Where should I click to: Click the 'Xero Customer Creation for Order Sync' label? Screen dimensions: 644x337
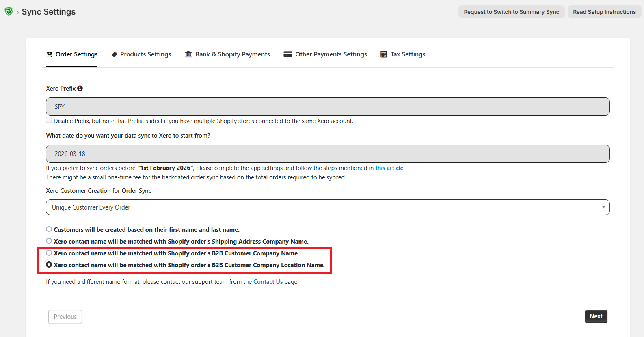(x=99, y=191)
